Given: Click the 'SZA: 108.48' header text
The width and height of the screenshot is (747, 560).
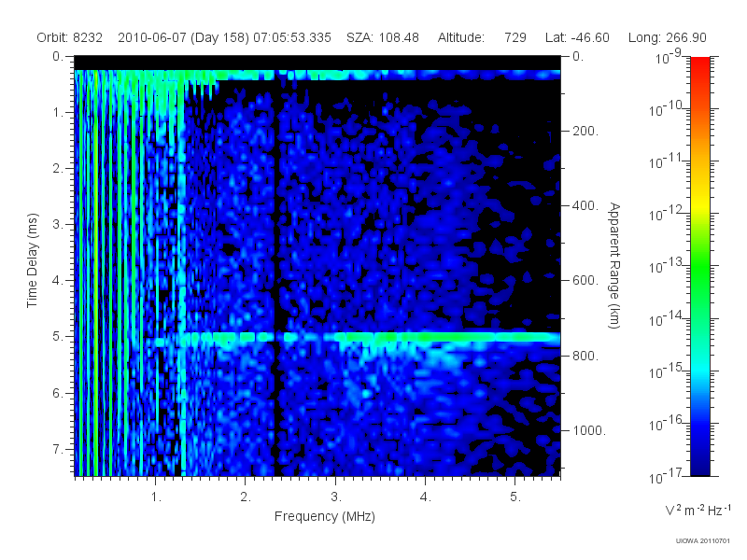Looking at the screenshot, I should coord(383,37).
